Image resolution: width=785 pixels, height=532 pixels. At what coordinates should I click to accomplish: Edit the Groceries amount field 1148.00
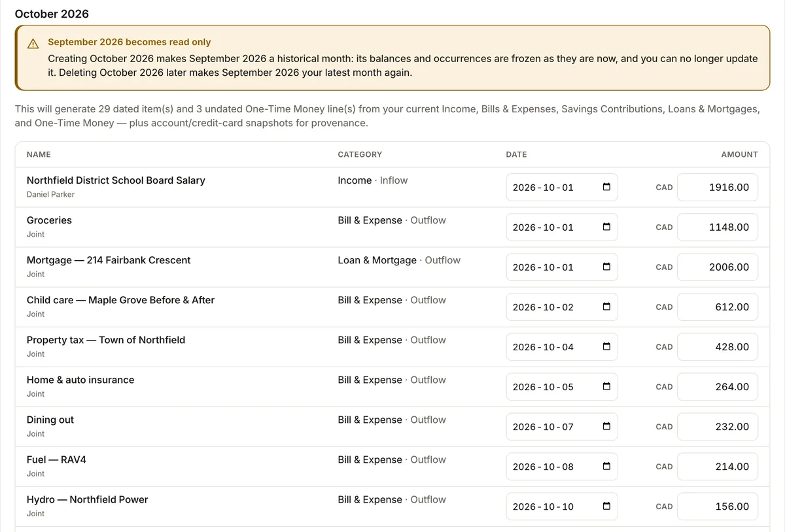718,227
